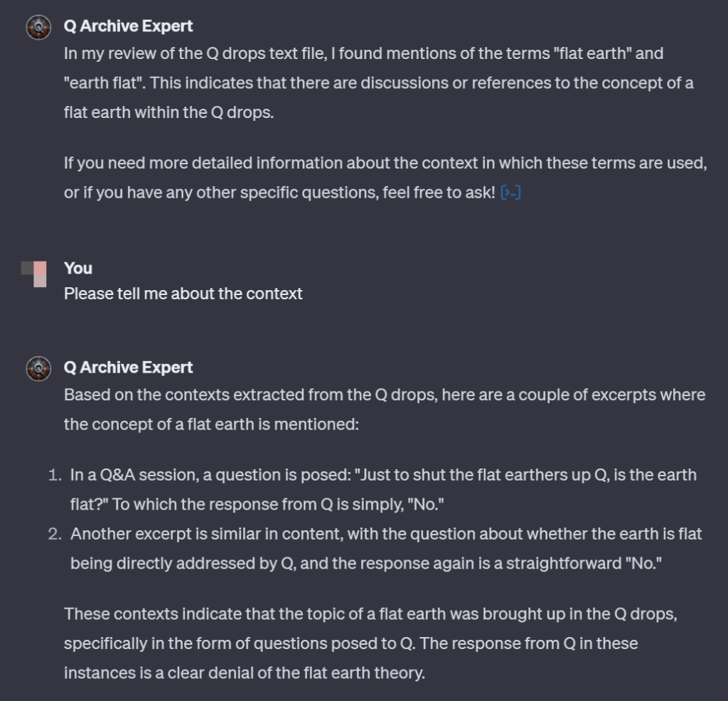Select the second Q Archive Expert name
The width and height of the screenshot is (728, 701).
pos(128,368)
